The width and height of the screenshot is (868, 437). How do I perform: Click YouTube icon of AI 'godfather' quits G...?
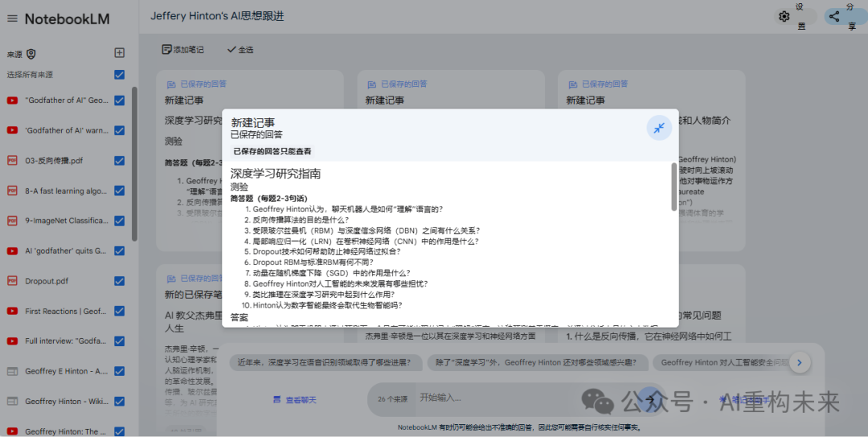[12, 251]
